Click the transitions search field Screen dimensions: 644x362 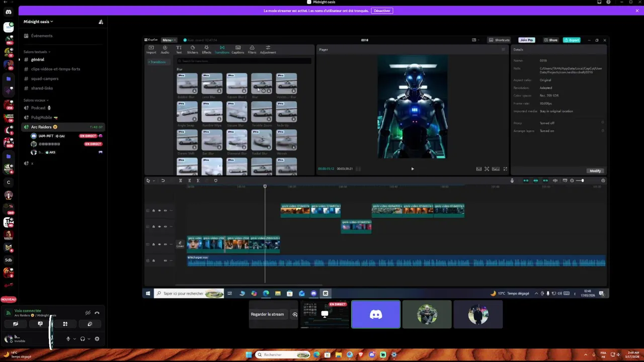244,61
